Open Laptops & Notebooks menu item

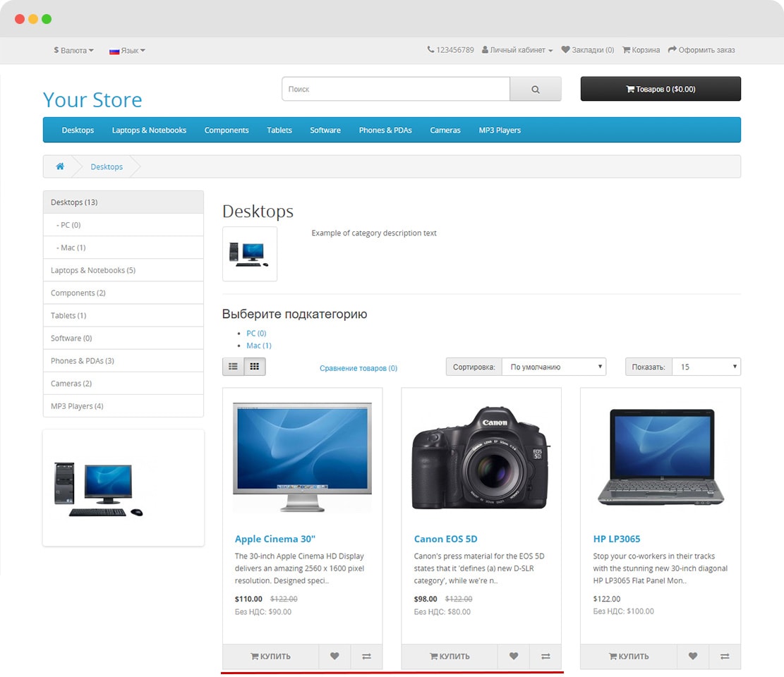[x=149, y=130]
